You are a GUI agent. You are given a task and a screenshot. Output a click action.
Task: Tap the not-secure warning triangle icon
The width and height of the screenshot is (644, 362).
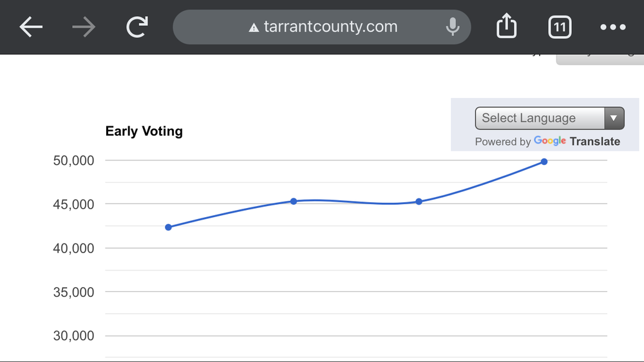254,28
